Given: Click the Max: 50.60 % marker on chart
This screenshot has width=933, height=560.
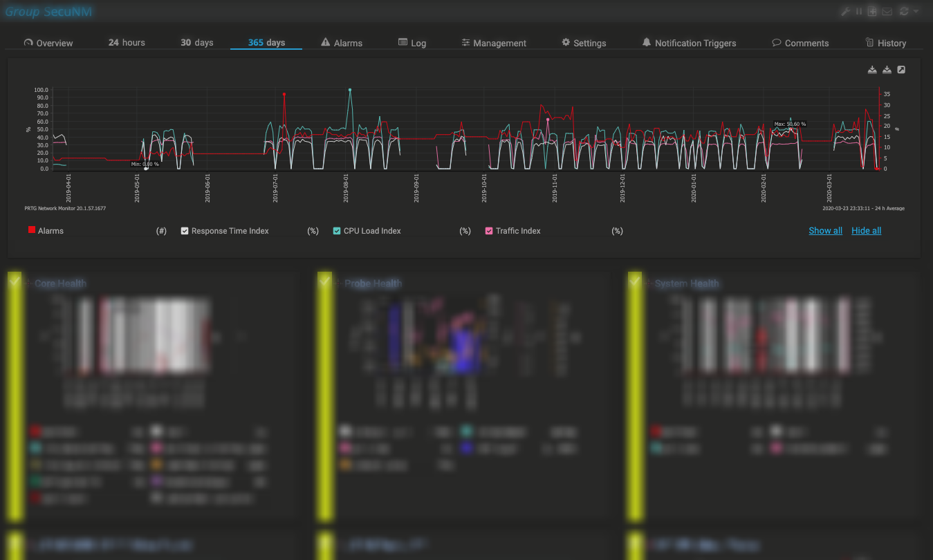Looking at the screenshot, I should point(790,124).
